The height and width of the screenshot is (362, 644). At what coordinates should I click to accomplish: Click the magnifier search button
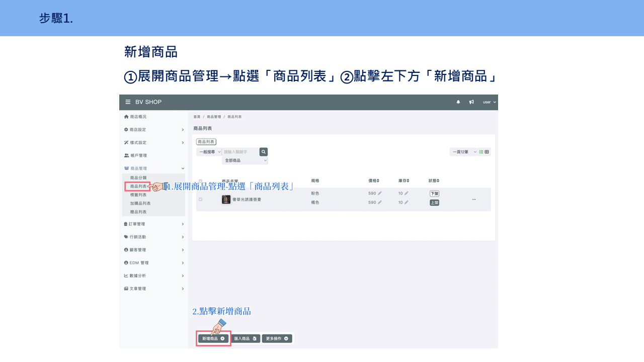point(264,152)
